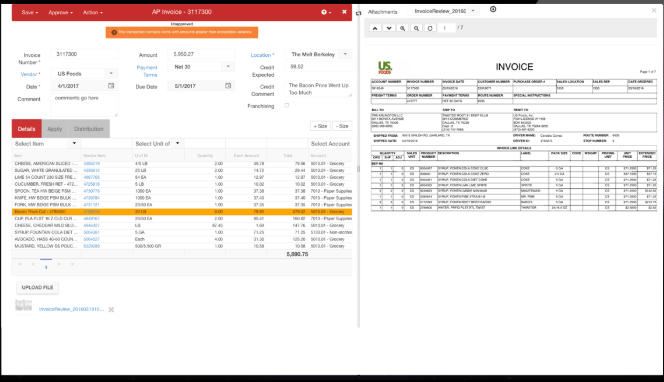Rotate the invoice document
Viewport: 664px width, 382px height.
[430, 28]
